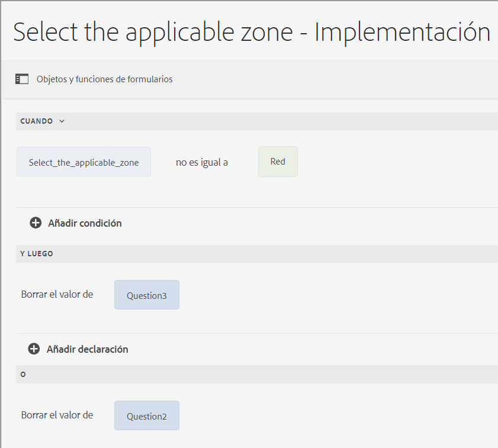
Task: Click the 'Objetos y funciones de formularios' label
Action: click(x=104, y=79)
